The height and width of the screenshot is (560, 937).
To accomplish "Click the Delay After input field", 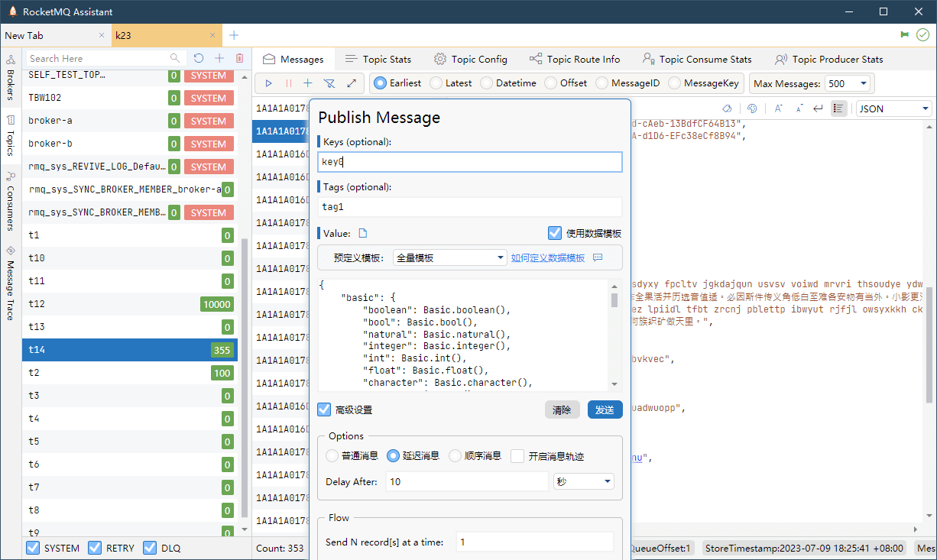I will pos(467,481).
